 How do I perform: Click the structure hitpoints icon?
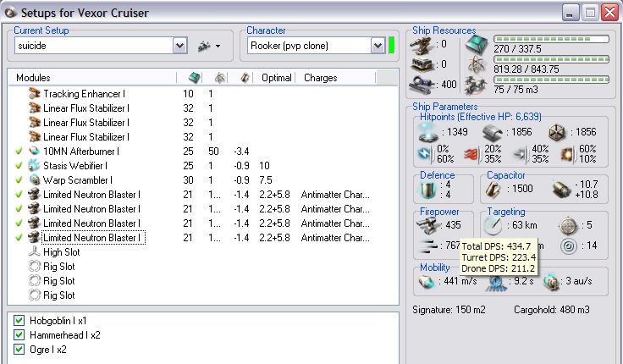[x=557, y=133]
